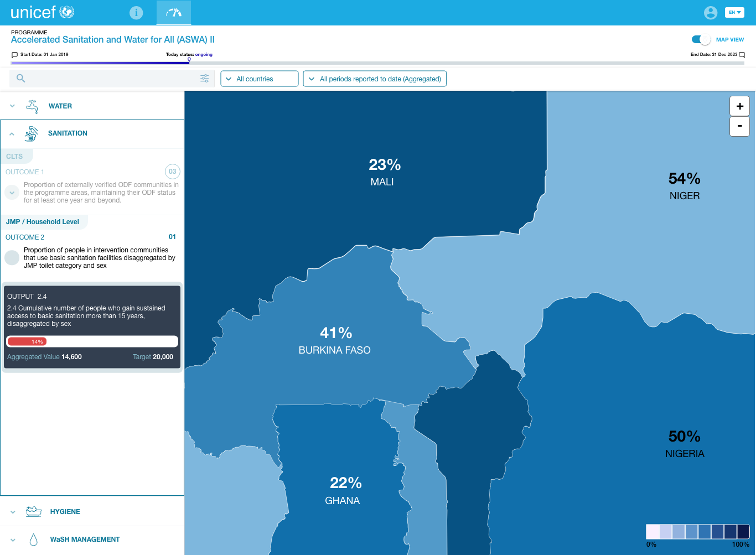Toggle the Map View switch

pos(701,40)
